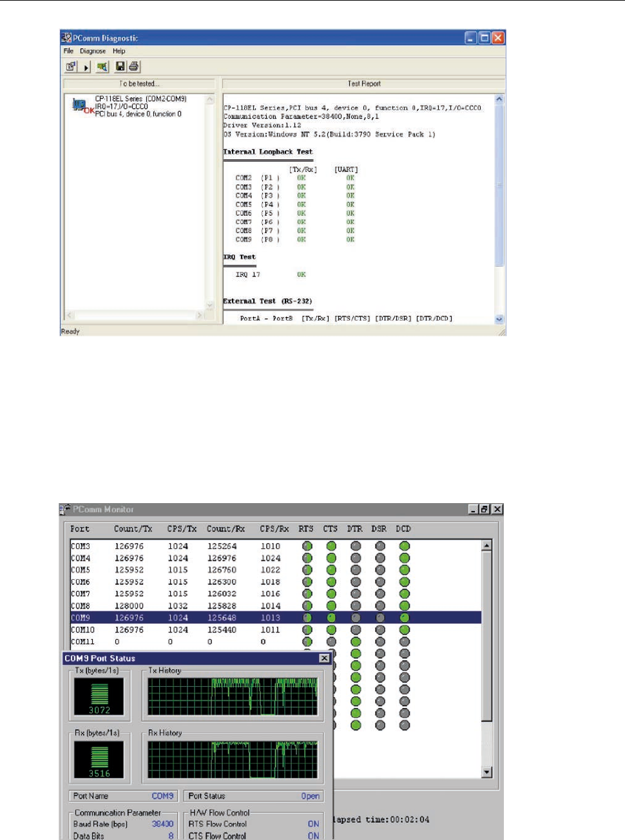Select the COM5 row in PComm Monitor
Image resolution: width=625 pixels, height=840 pixels.
[276, 570]
